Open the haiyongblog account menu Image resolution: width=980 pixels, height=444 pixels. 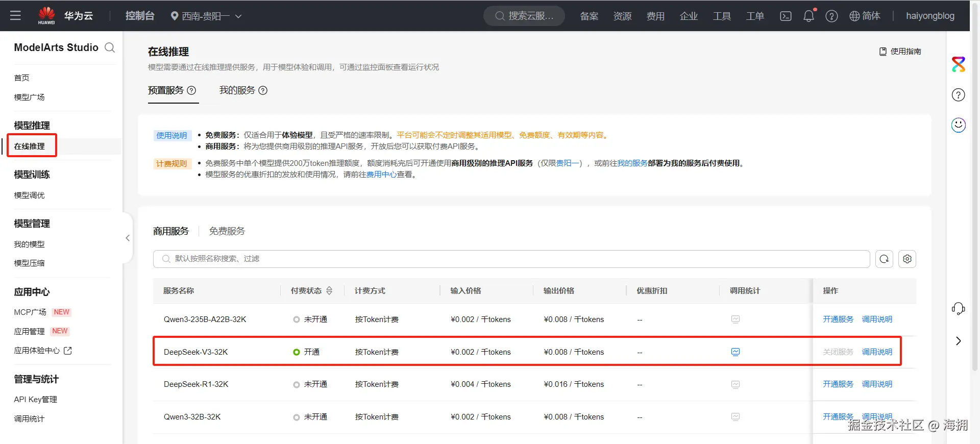pos(930,16)
